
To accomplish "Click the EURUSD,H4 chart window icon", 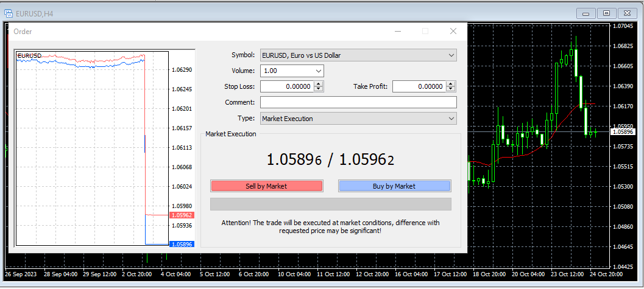I will coord(9,13).
